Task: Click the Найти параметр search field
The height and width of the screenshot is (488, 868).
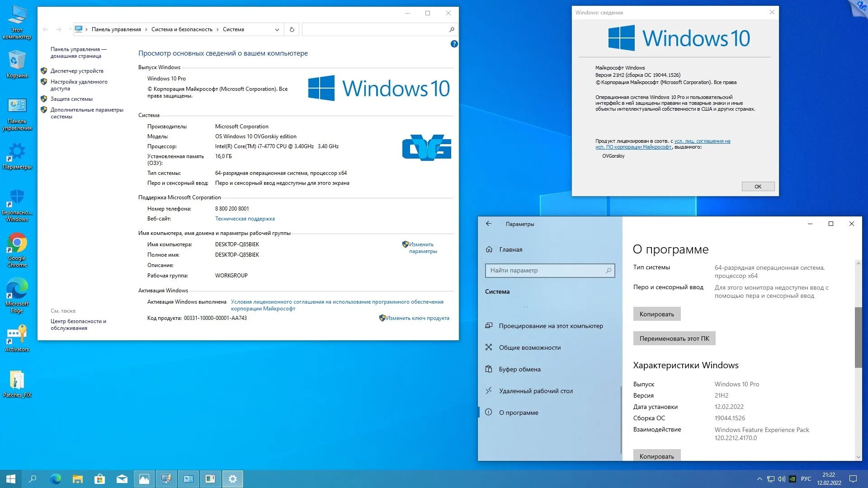Action: 550,270
